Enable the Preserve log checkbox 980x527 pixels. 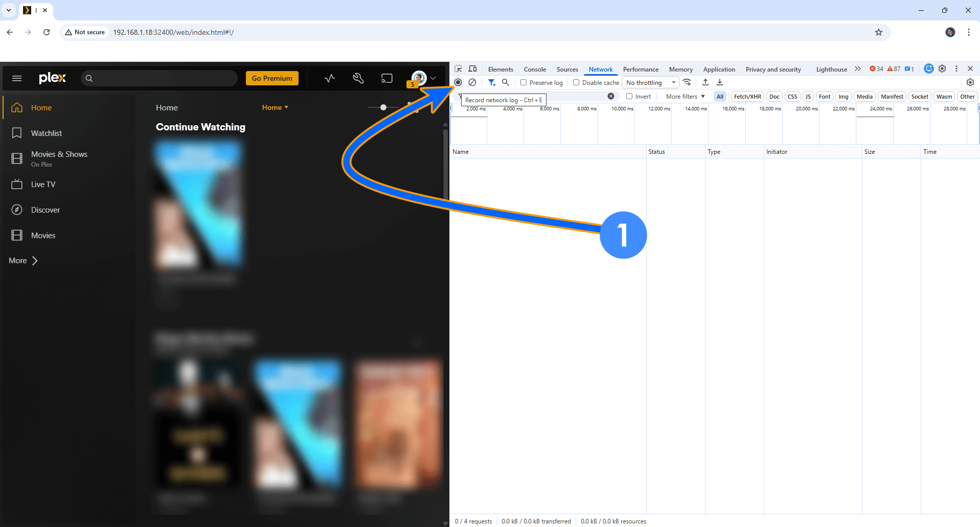point(523,82)
